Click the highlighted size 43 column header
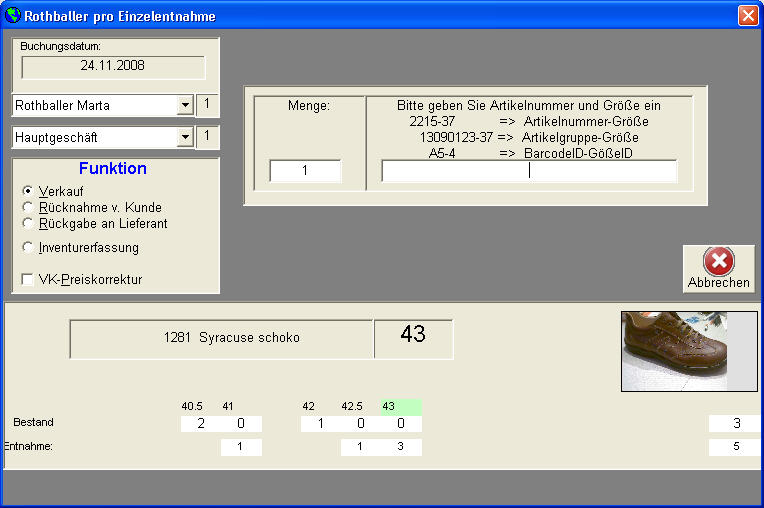Image resolution: width=764 pixels, height=508 pixels. 401,406
